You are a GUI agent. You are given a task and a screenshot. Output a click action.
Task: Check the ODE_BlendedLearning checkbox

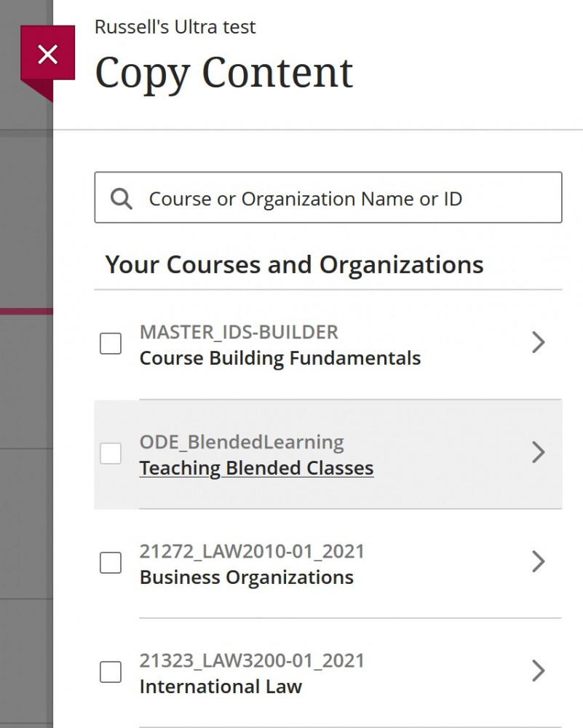pos(111,453)
